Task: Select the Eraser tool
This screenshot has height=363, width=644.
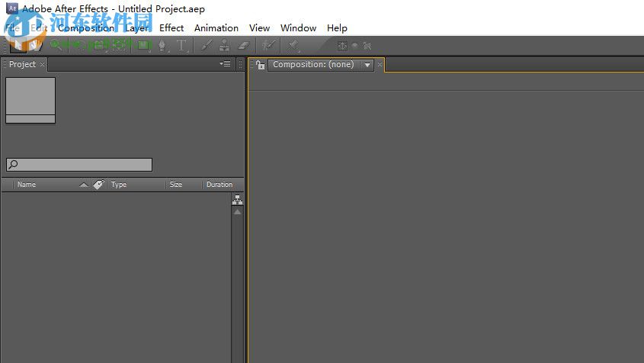Action: click(x=244, y=45)
